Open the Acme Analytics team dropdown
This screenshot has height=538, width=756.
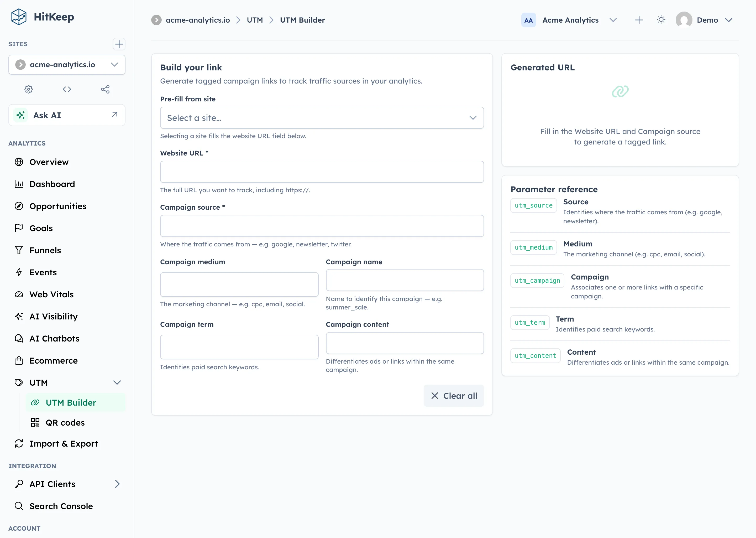click(613, 20)
